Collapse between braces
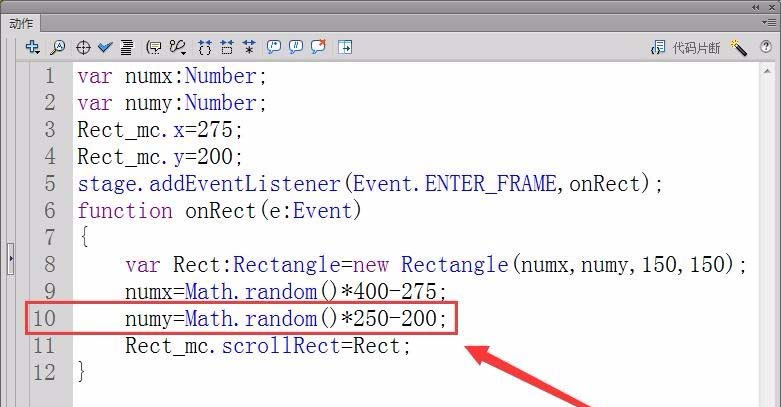This screenshot has height=407, width=781. point(204,47)
